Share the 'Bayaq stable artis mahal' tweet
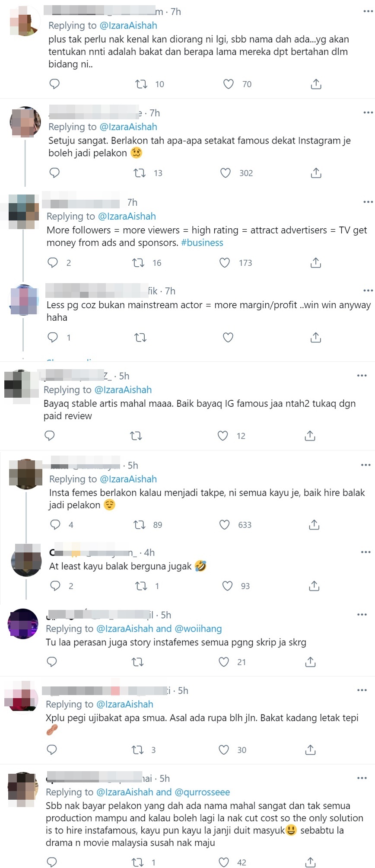This screenshot has height=868, width=375. coord(310,436)
